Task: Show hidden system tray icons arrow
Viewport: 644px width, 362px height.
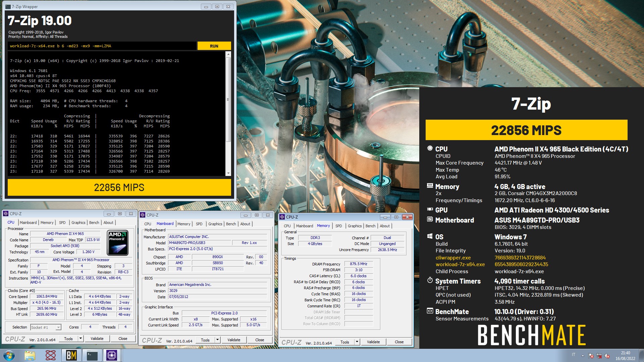Action: 583,356
